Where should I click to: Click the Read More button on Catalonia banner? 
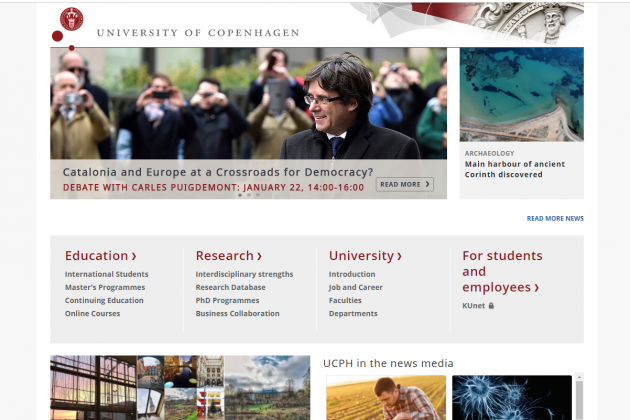click(x=405, y=184)
